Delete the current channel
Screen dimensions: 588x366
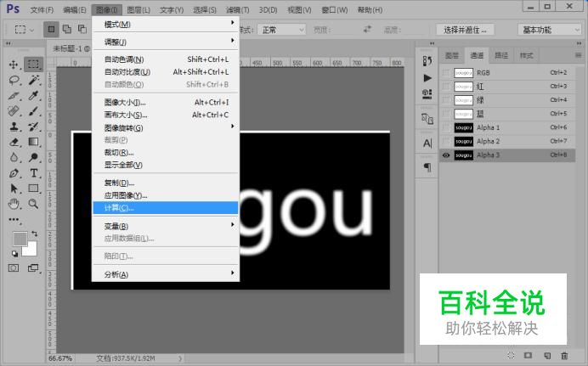(564, 355)
